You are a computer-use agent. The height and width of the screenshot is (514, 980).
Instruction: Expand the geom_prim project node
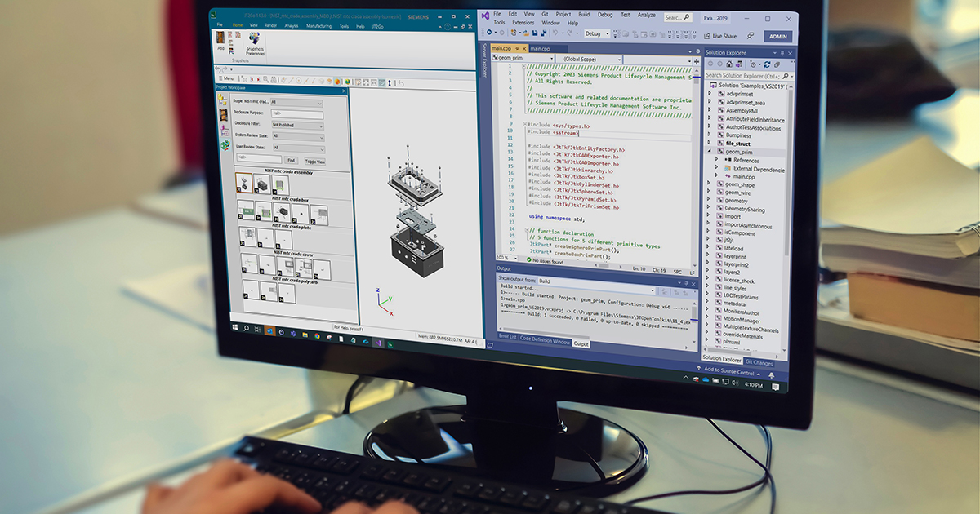(709, 152)
